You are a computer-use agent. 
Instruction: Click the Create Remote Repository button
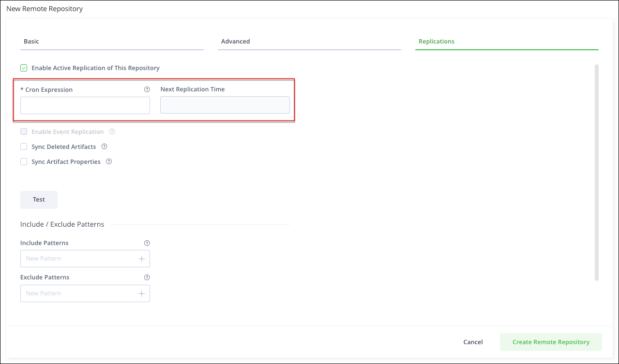[x=551, y=342]
